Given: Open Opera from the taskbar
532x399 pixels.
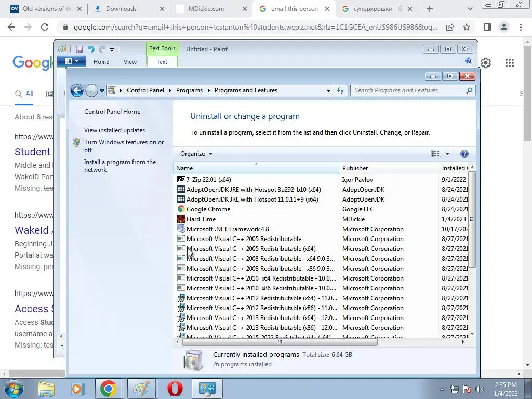Looking at the screenshot, I should 175,389.
